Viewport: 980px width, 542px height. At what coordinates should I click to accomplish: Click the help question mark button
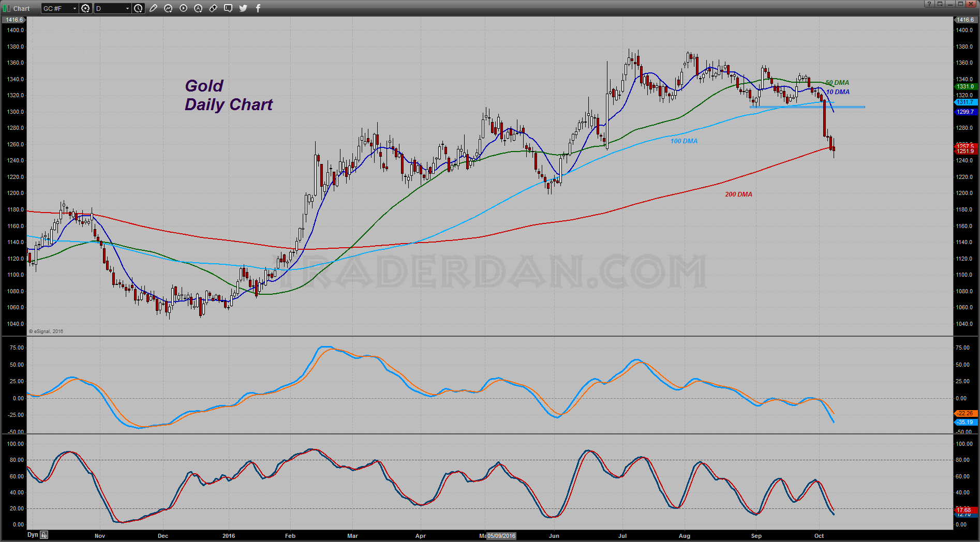[x=929, y=4]
